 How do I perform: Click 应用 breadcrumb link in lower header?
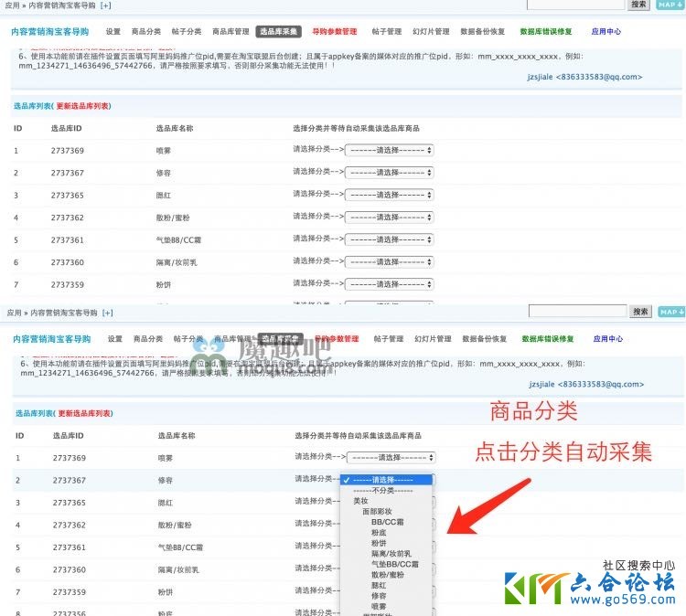(x=14, y=313)
